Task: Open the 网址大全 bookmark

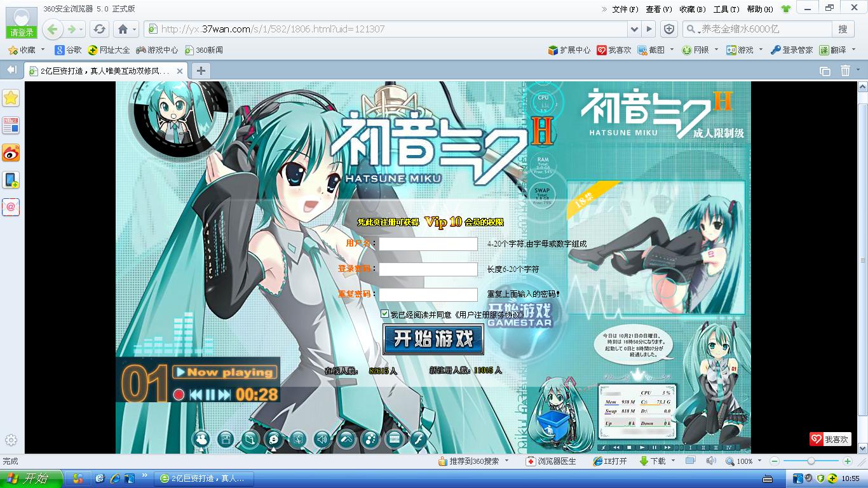Action: click(x=109, y=50)
